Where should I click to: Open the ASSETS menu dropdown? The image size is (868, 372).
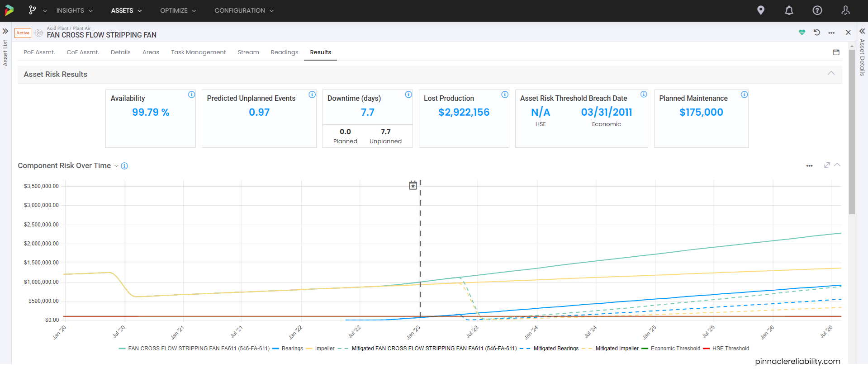126,10
